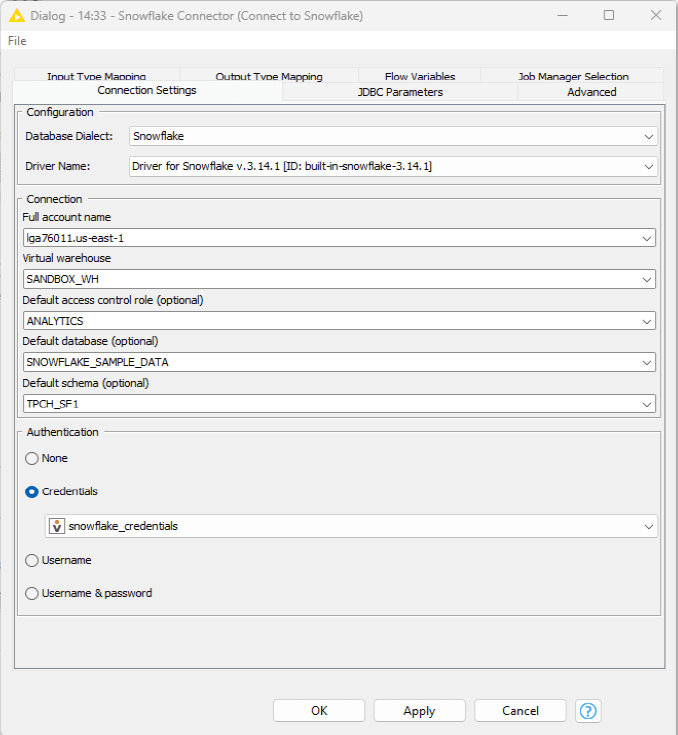Viewport: 678px width, 735px height.
Task: Expand the Driver Name dropdown
Action: [649, 166]
